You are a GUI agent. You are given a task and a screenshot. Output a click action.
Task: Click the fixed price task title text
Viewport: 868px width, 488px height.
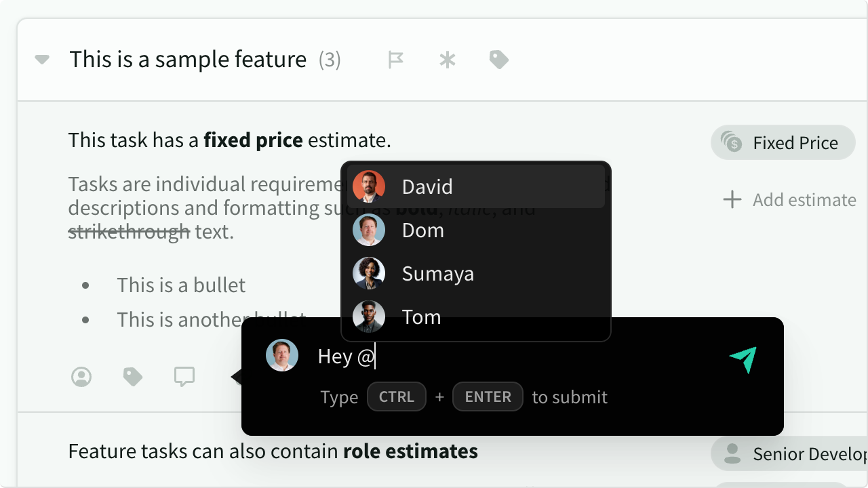coord(230,140)
